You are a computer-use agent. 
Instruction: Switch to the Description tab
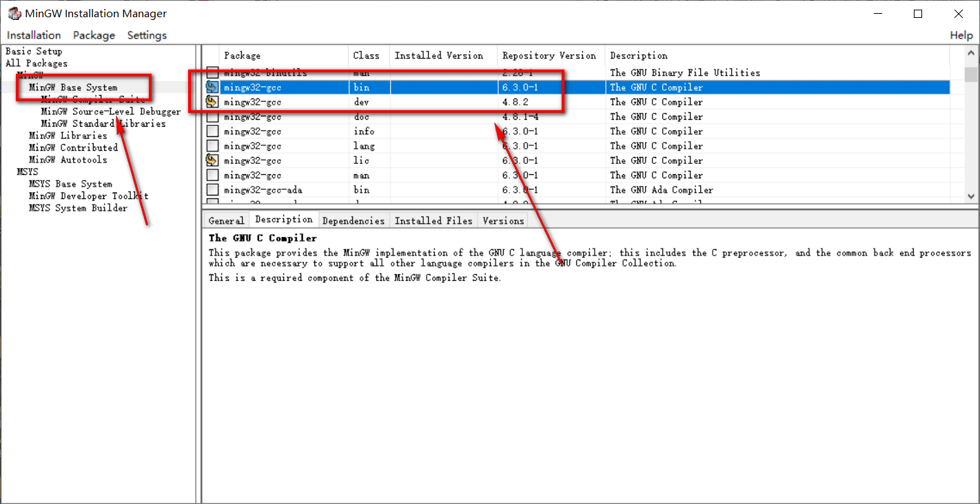pyautogui.click(x=283, y=220)
